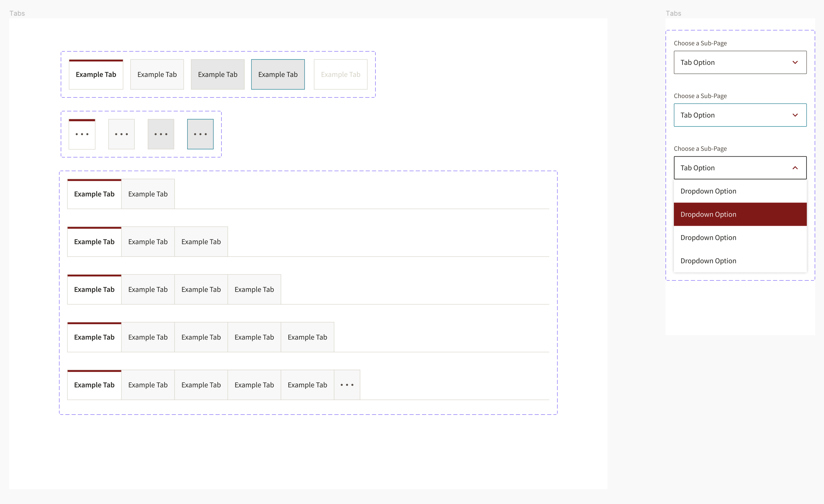Click the chevron in the teal-bordered Tab Option dropdown
Image resolution: width=824 pixels, height=504 pixels.
tap(795, 115)
